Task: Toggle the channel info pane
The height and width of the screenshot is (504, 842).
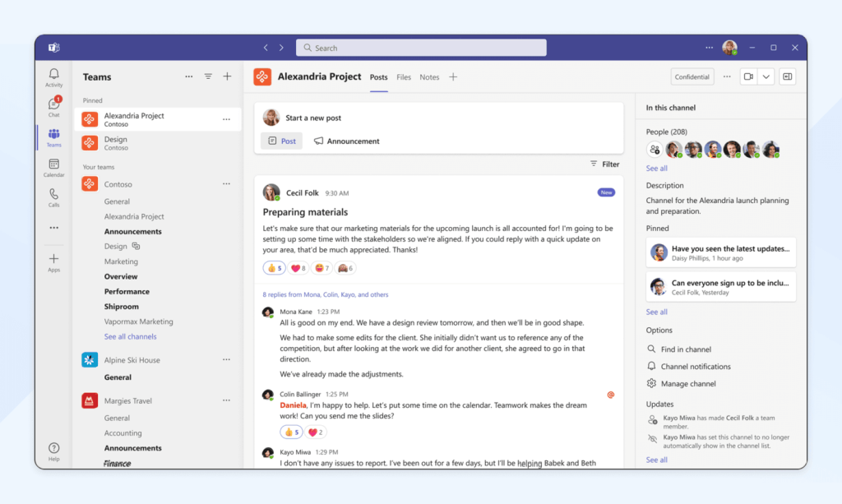Action: pos(787,76)
